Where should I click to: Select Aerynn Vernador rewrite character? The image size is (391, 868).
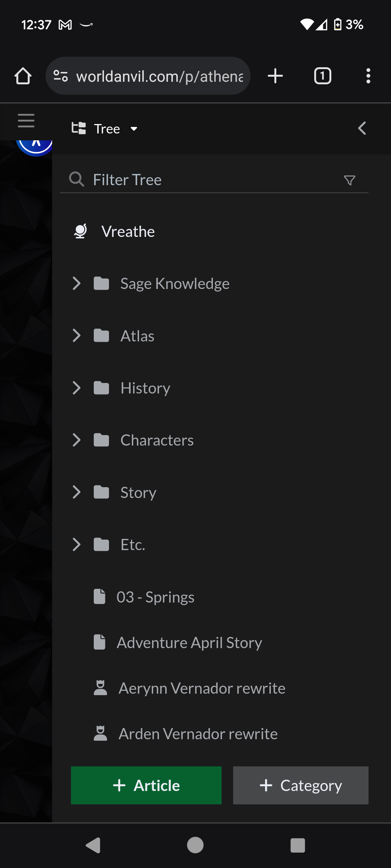tap(202, 688)
